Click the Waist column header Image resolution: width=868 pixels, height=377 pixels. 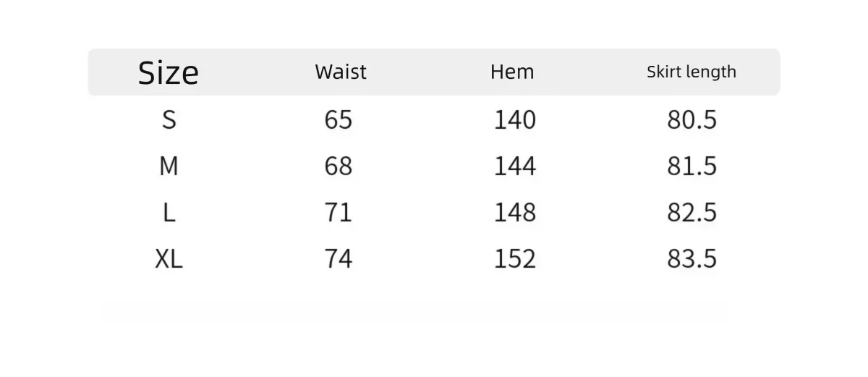pos(341,72)
